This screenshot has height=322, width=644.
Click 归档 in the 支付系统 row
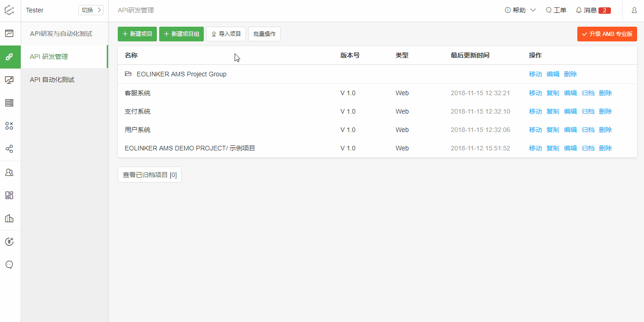coord(588,111)
